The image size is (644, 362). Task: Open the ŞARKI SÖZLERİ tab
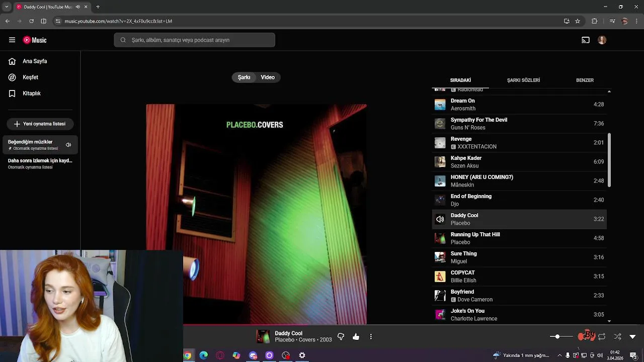[523, 80]
